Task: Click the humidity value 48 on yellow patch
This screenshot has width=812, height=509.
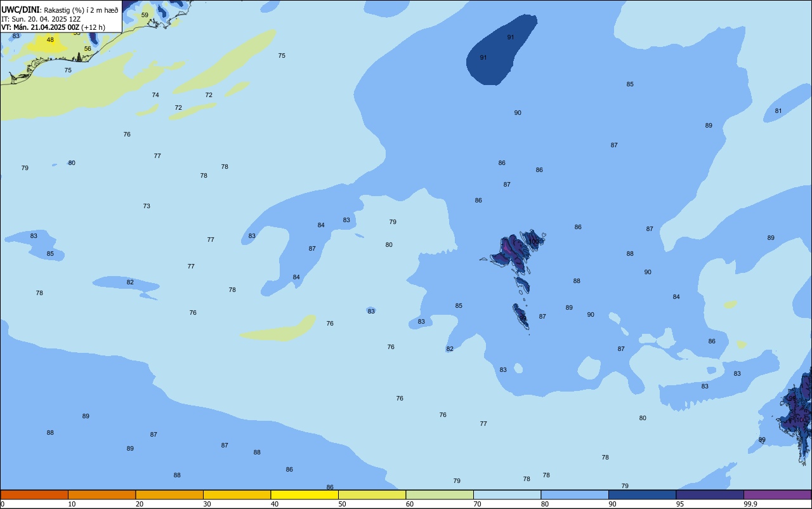Action: [x=50, y=39]
